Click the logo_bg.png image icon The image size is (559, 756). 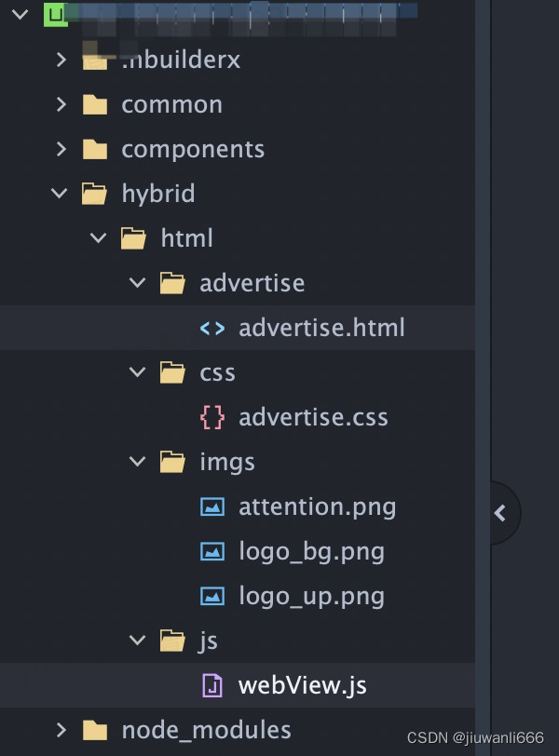coord(212,551)
